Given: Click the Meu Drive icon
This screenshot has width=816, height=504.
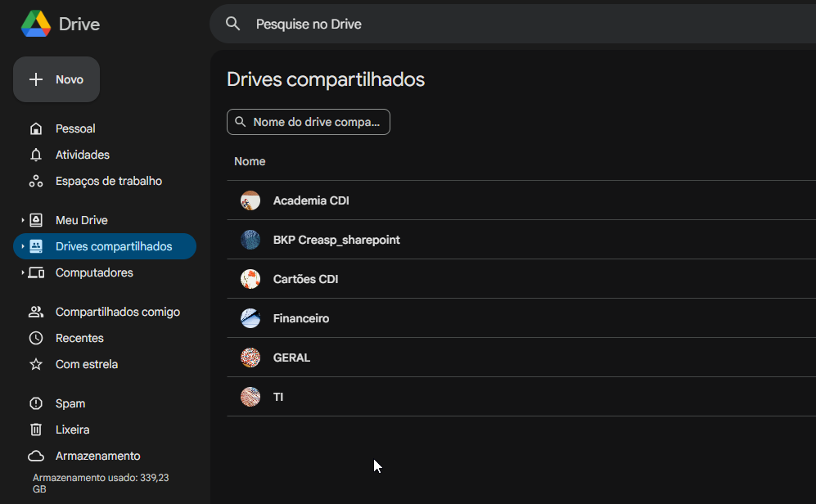Looking at the screenshot, I should (36, 220).
